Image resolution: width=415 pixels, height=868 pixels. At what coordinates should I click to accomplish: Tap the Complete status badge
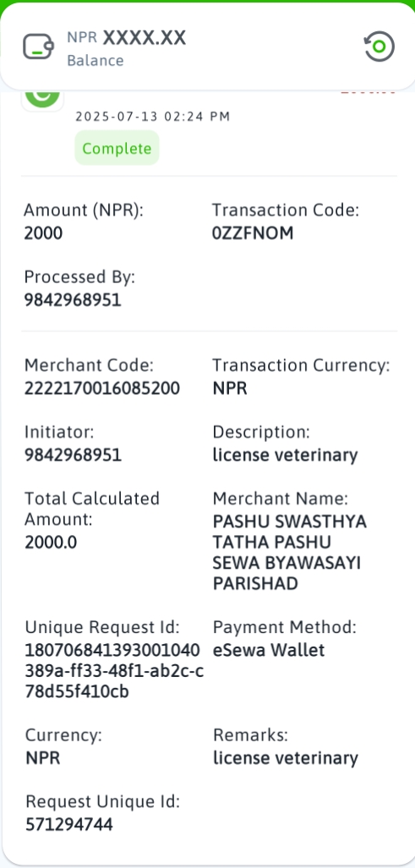point(117,148)
